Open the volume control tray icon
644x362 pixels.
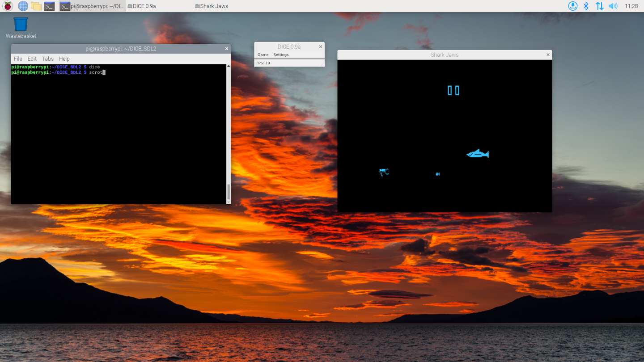coord(613,6)
